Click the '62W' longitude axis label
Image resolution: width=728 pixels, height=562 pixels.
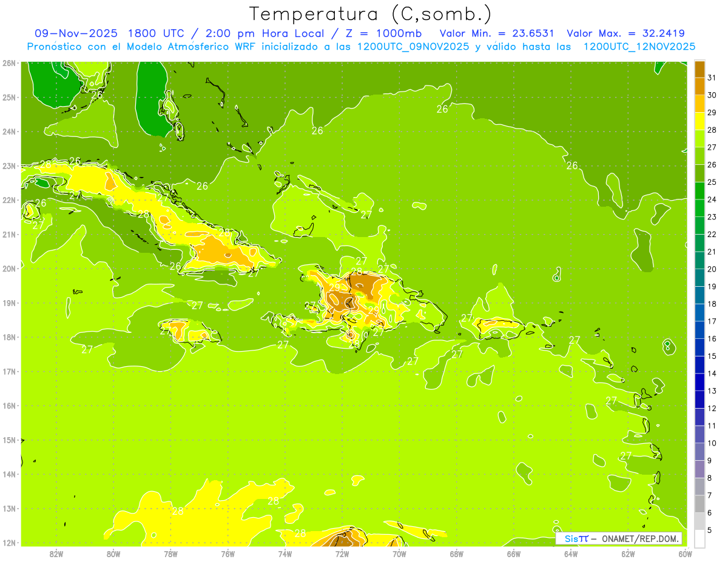[x=628, y=554]
